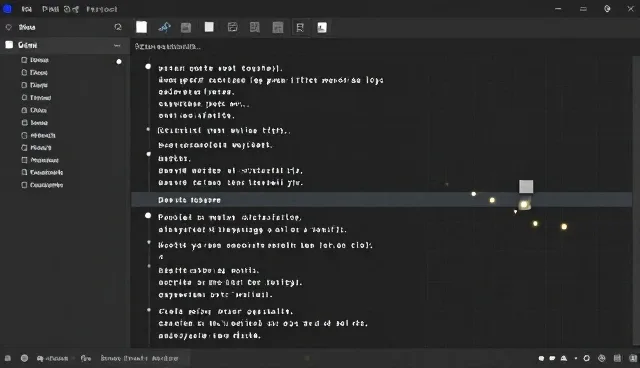Viewport: 640px width, 368px height.
Task: Click the highlighted line in the editor
Action: [x=382, y=200]
